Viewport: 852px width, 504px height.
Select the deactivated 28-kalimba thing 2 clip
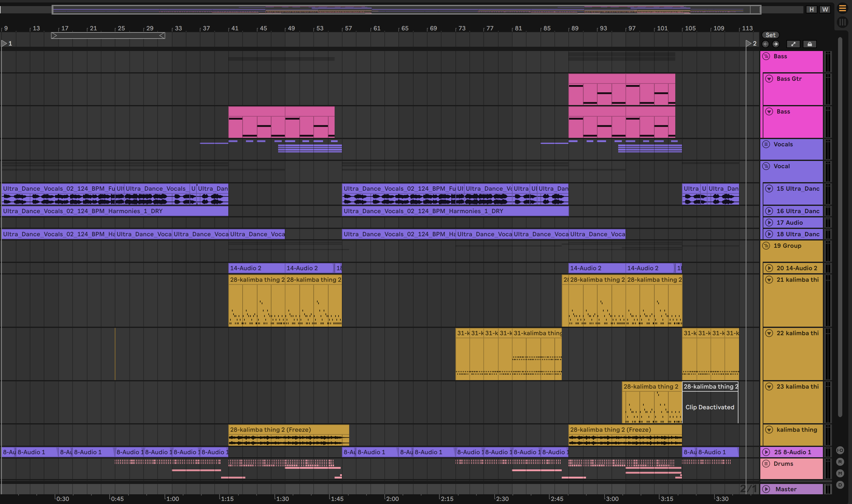(x=710, y=387)
